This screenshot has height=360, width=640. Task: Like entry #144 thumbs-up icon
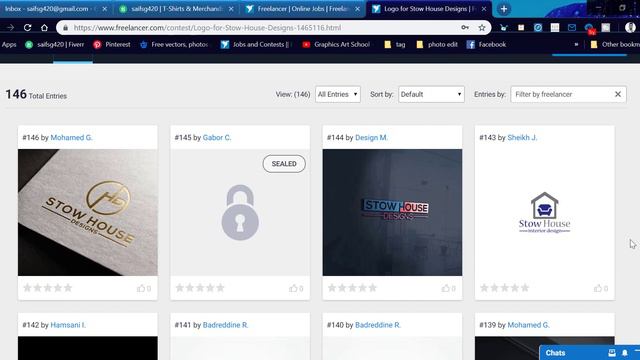pyautogui.click(x=445, y=288)
